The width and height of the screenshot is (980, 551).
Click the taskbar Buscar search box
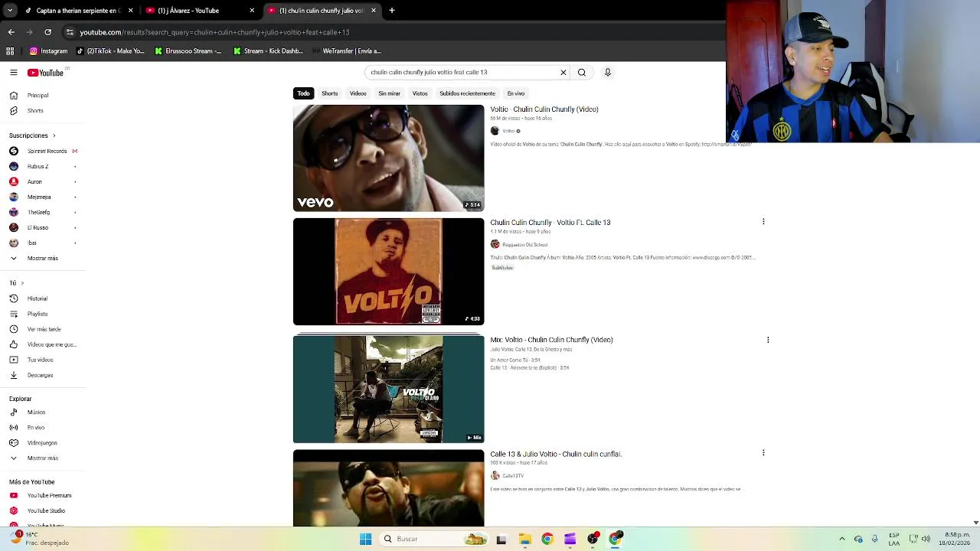[434, 539]
